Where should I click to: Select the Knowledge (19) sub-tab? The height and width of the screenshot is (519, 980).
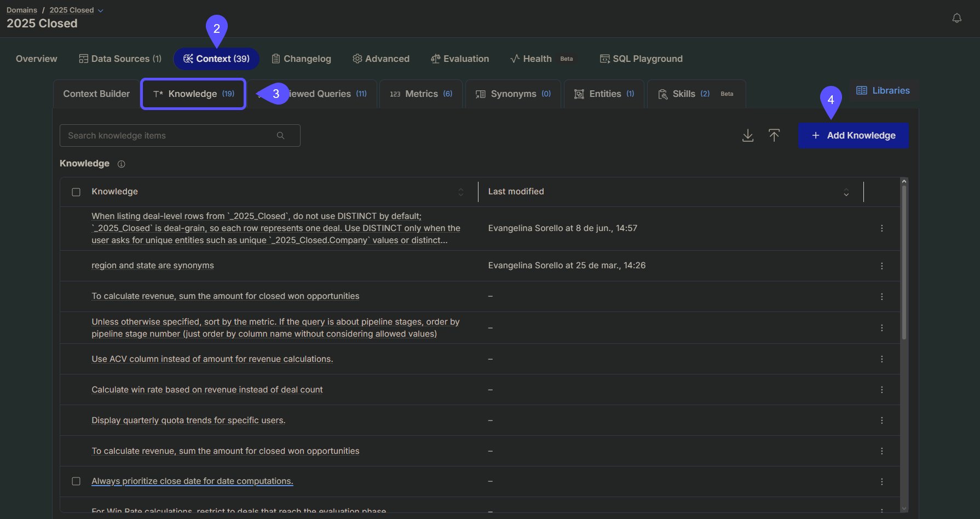[193, 94]
